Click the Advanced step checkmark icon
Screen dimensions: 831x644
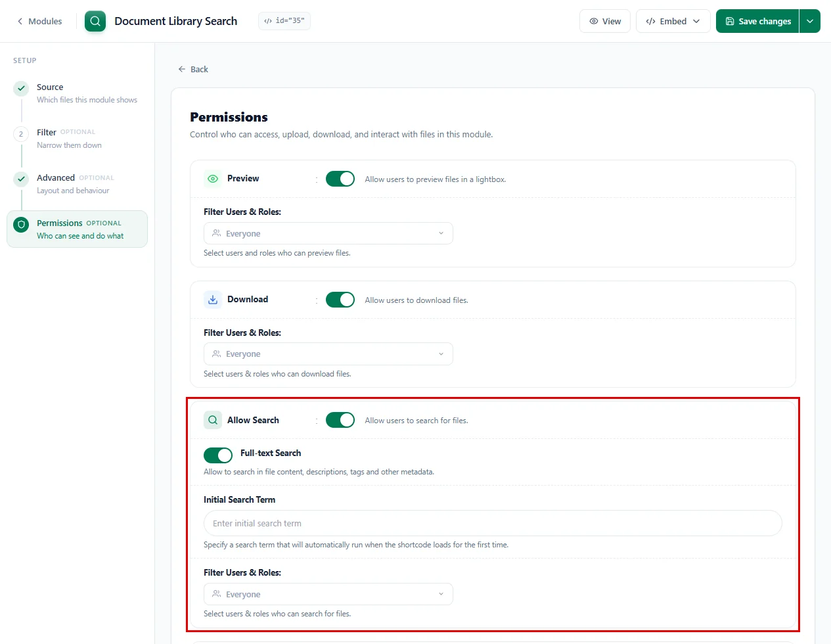coord(21,179)
